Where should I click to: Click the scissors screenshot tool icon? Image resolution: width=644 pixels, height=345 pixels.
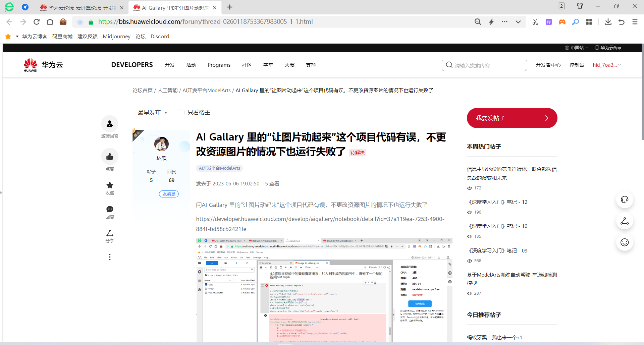tap(535, 22)
